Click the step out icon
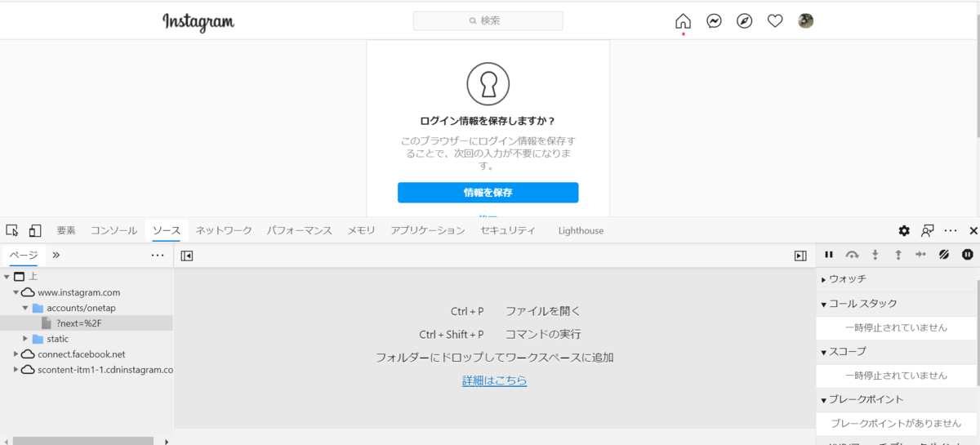 pos(898,255)
